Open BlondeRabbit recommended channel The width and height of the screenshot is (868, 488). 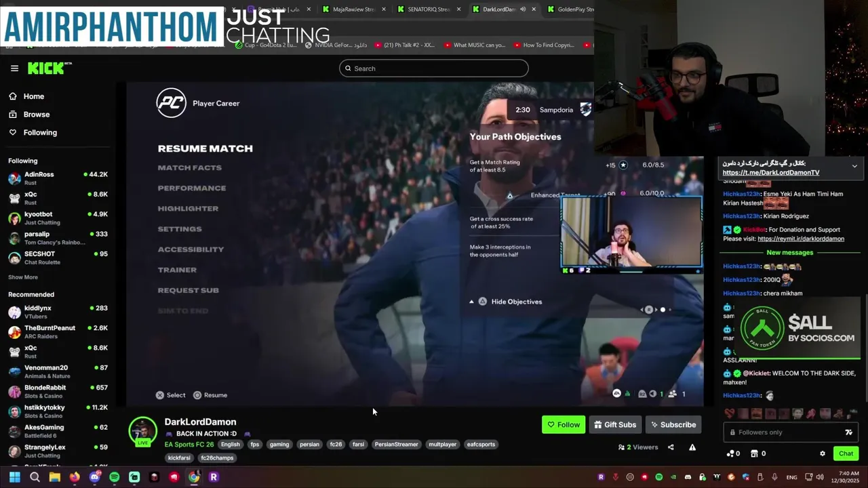58,391
